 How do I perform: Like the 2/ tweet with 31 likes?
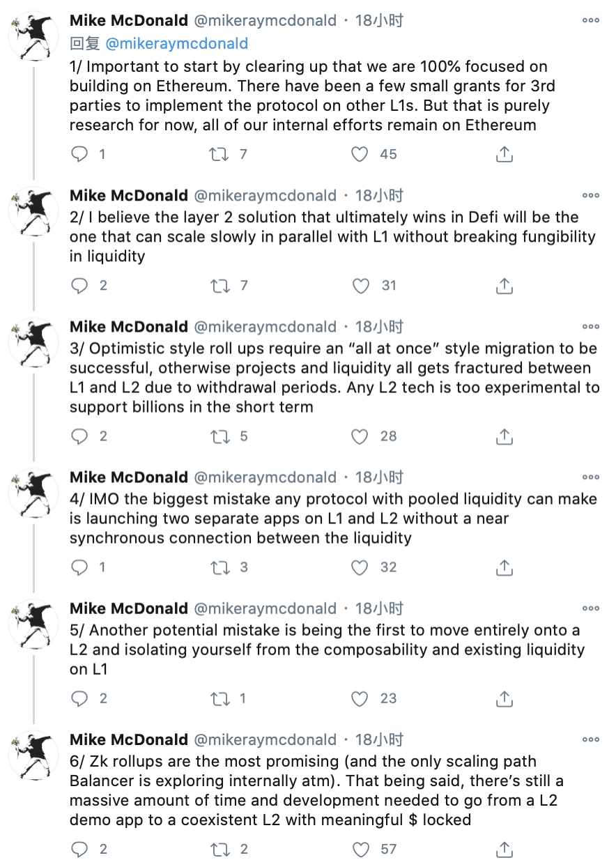[361, 285]
